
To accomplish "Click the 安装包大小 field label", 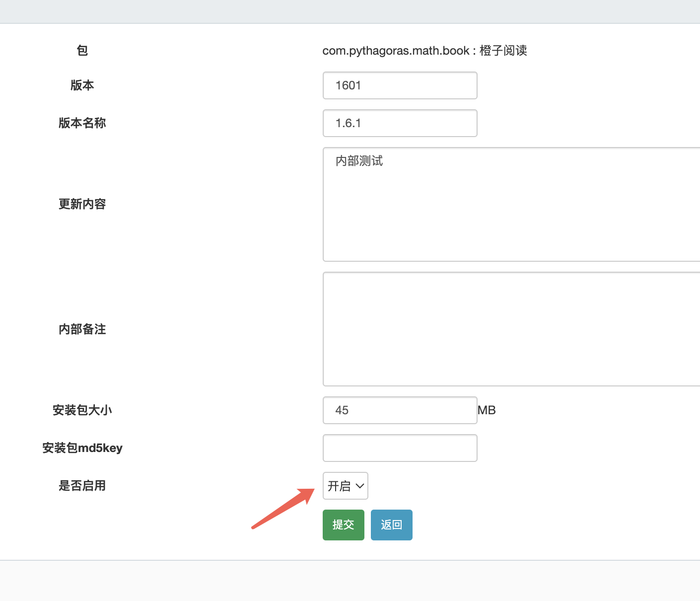I will tap(82, 410).
